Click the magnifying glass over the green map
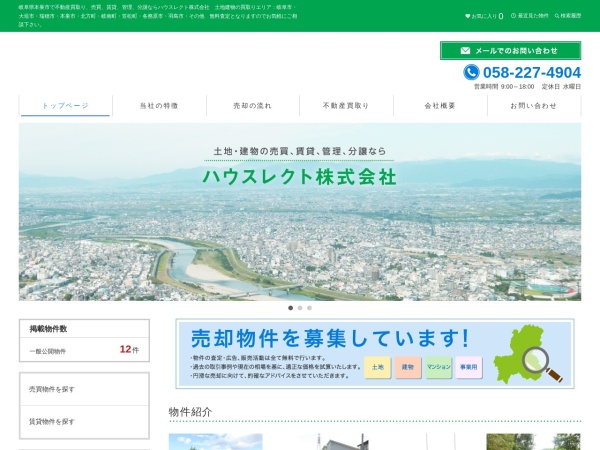The height and width of the screenshot is (450, 600). 541,364
